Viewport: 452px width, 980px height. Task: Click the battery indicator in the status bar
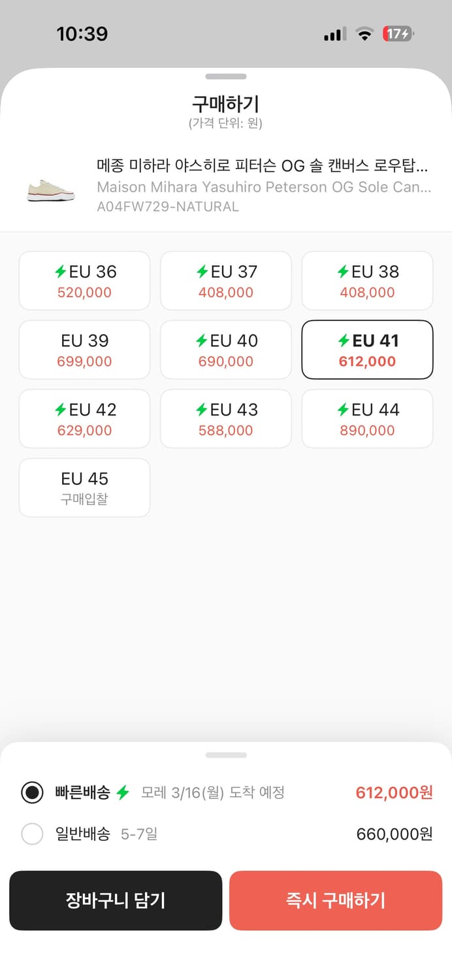pos(397,34)
